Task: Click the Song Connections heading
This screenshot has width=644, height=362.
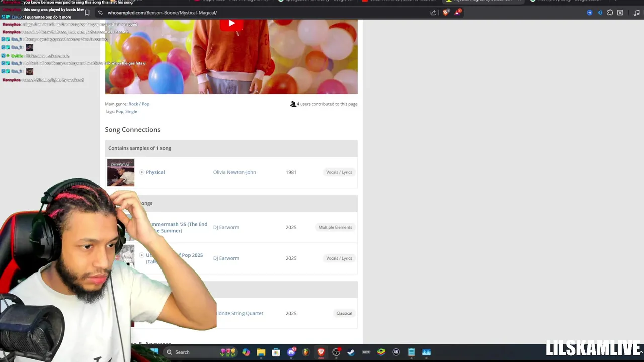Action: [133, 130]
